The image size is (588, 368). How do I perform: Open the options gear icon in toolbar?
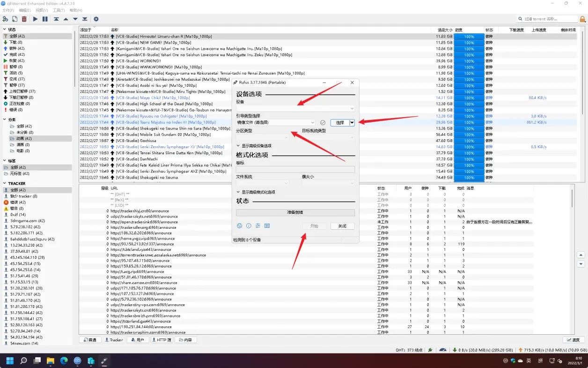point(96,19)
